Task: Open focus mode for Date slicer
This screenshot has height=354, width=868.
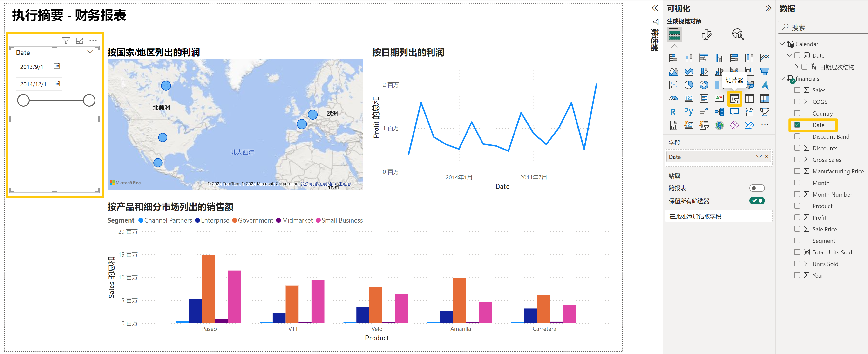Action: click(x=80, y=41)
